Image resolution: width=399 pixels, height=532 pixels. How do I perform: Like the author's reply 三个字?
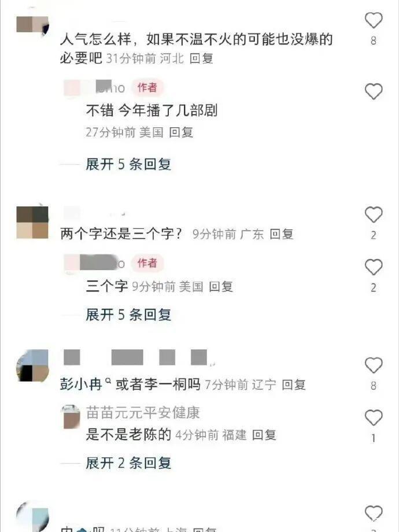tap(374, 267)
